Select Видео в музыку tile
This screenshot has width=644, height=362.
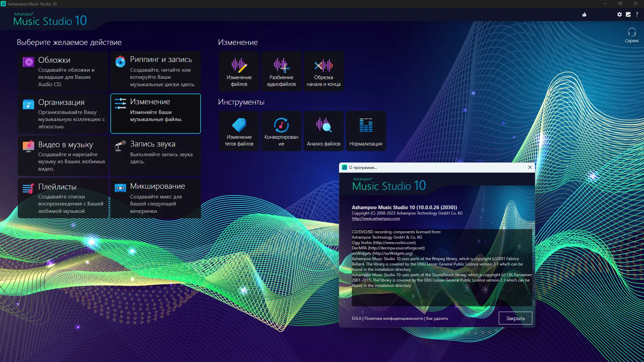tap(63, 156)
